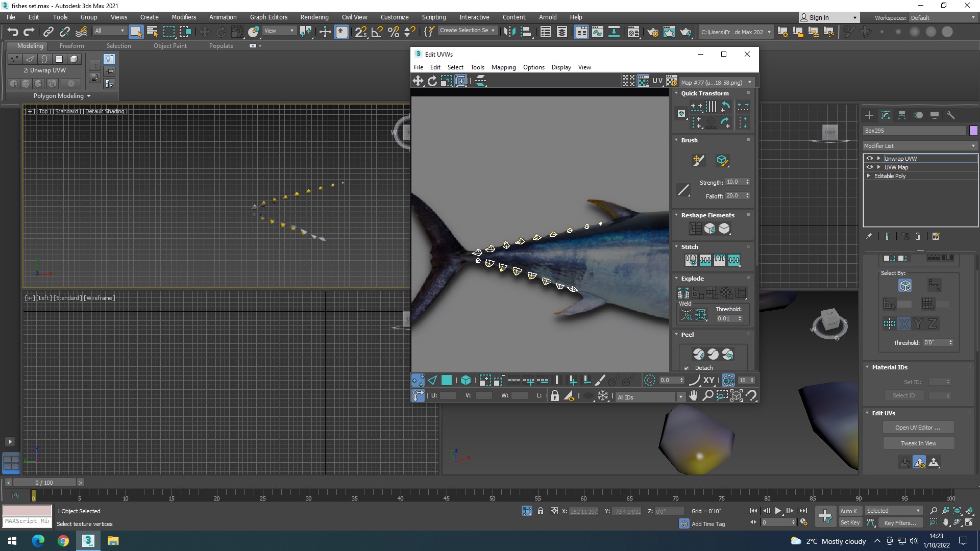Screen dimensions: 980x551
Task: Open the Map #77 texture dropdown
Action: pyautogui.click(x=717, y=83)
